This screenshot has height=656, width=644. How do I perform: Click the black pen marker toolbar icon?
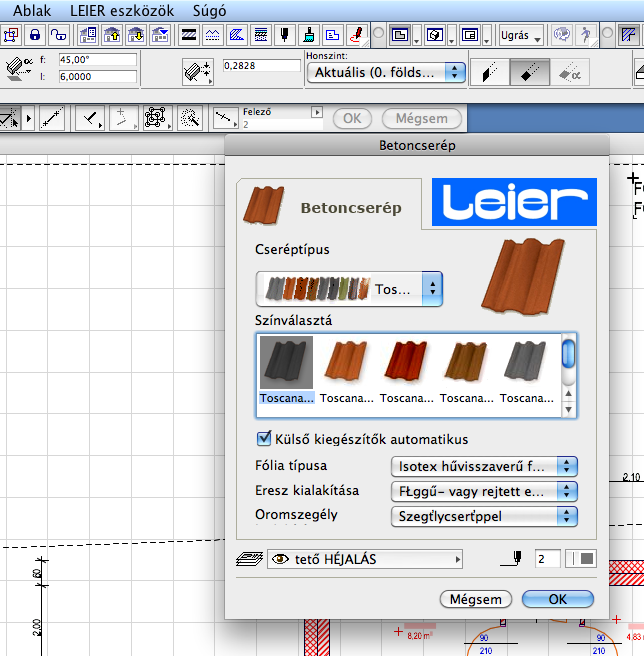(285, 35)
